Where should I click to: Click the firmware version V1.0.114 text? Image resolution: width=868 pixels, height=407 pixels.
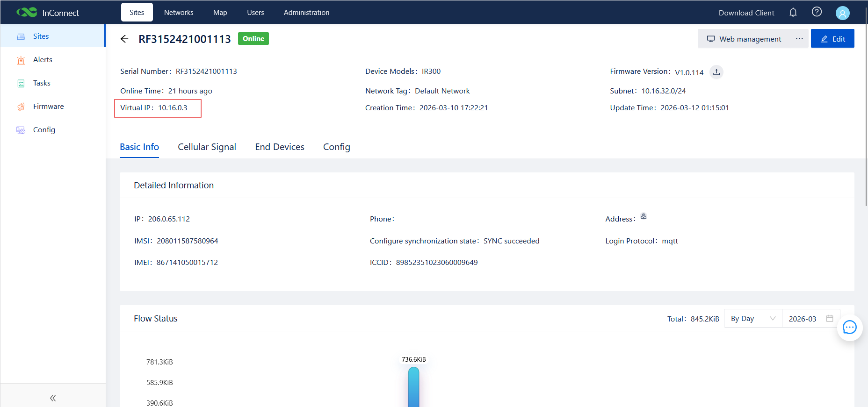689,72
